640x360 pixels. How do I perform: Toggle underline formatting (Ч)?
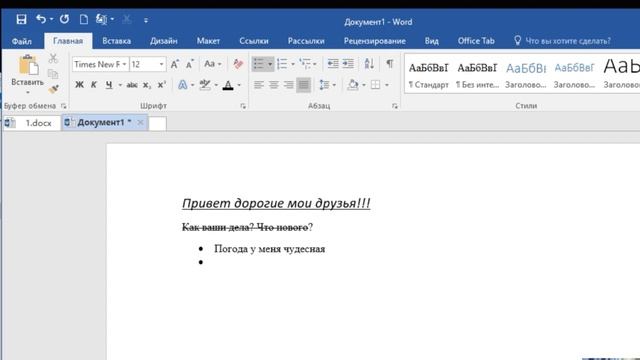point(109,85)
